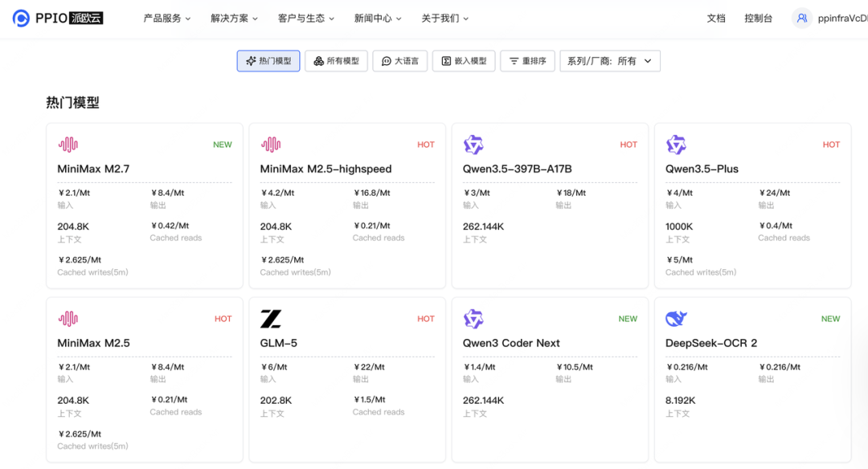The image size is (868, 469).
Task: Click the HOT badge on MiniMax M2.5-highspeed
Action: pyautogui.click(x=426, y=145)
